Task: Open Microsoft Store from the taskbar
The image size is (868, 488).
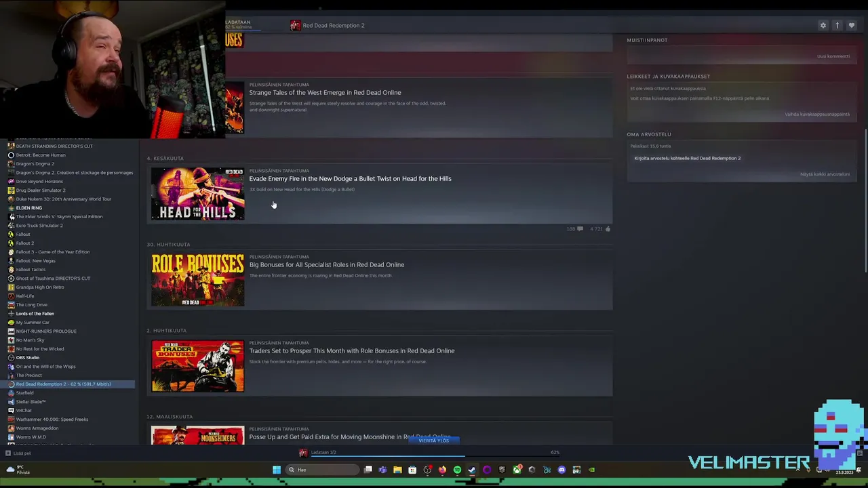Action: click(412, 470)
